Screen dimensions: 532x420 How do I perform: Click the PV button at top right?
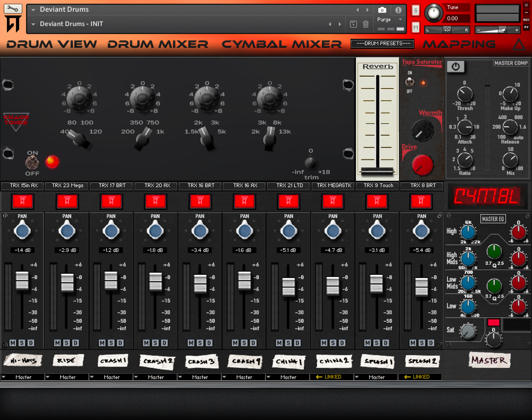(526, 27)
